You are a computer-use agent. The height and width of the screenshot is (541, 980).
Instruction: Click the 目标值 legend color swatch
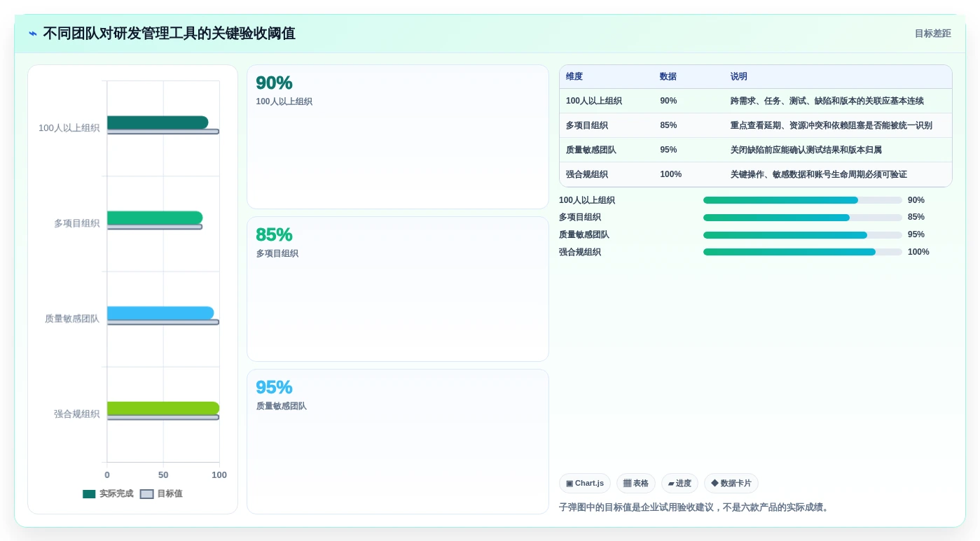point(146,493)
